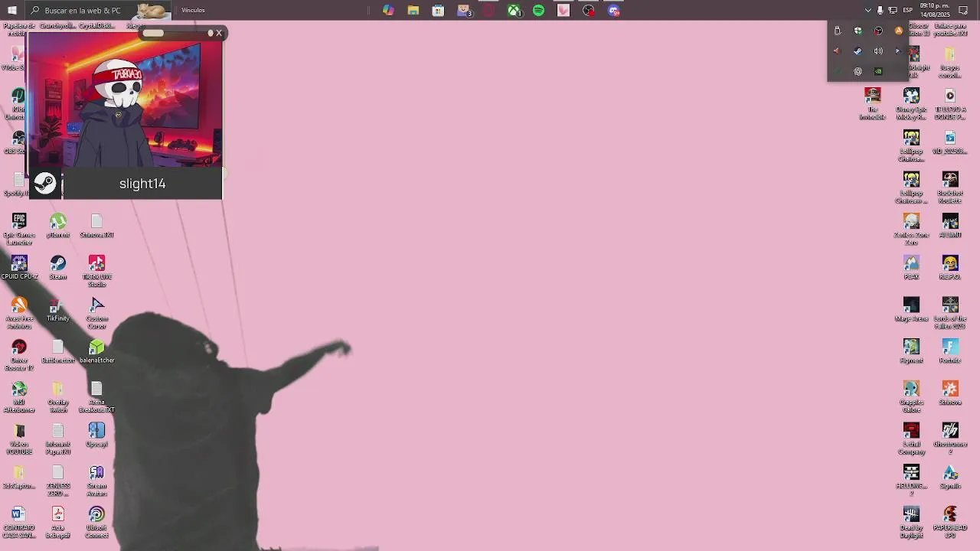The image size is (980, 551).
Task: Open the Strinova game shortcut
Action: pyautogui.click(x=950, y=393)
